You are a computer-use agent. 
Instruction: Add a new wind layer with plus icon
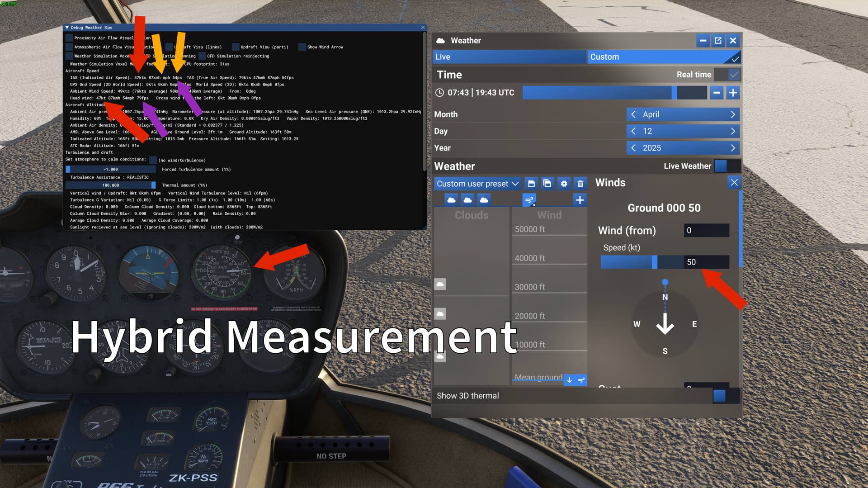pyautogui.click(x=580, y=200)
